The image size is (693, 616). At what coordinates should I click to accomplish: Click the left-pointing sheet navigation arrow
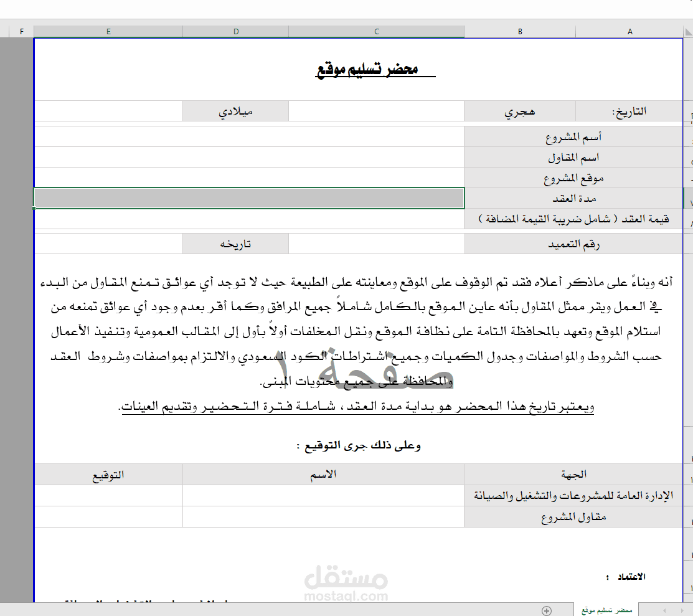pyautogui.click(x=664, y=610)
